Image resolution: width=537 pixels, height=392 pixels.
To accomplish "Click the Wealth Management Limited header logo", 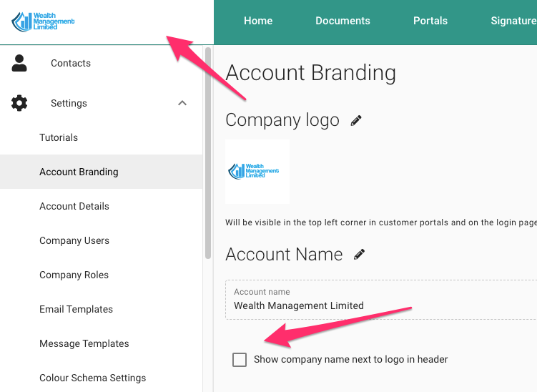I will 43,21.
